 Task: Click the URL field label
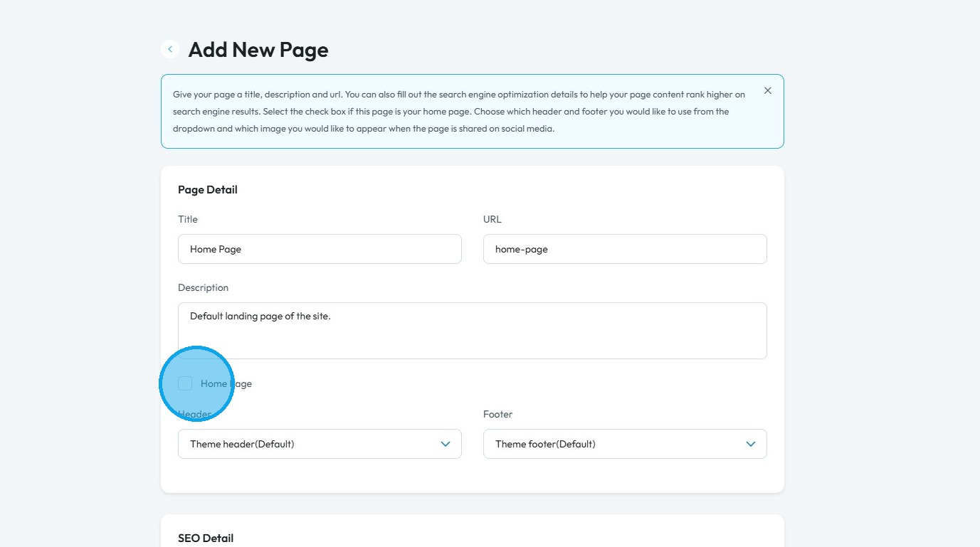coord(492,219)
